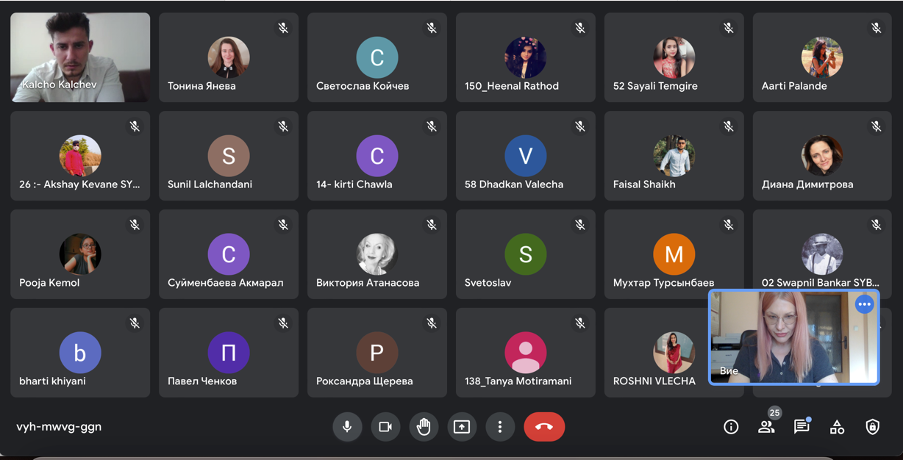904x460 pixels.
Task: Click bharti khiyani blue b avatar
Action: (80, 352)
